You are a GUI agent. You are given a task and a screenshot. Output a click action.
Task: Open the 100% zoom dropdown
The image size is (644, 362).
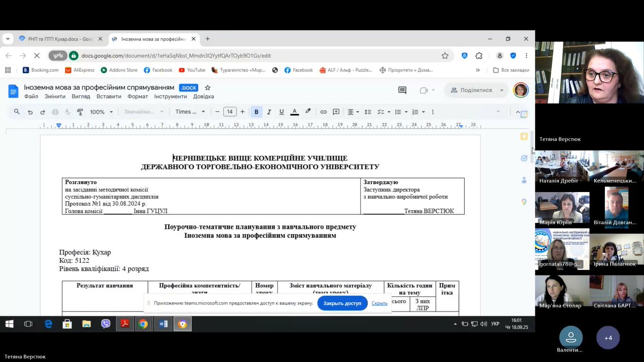coord(101,112)
